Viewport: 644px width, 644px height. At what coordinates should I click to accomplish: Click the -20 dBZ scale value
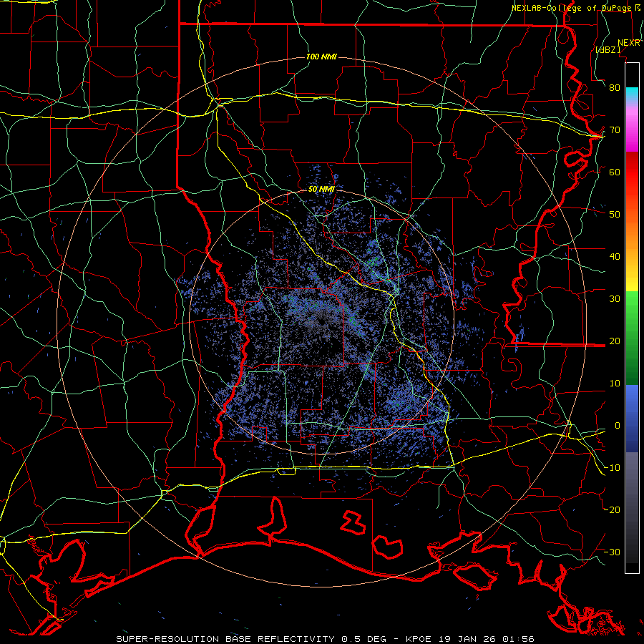pos(612,509)
